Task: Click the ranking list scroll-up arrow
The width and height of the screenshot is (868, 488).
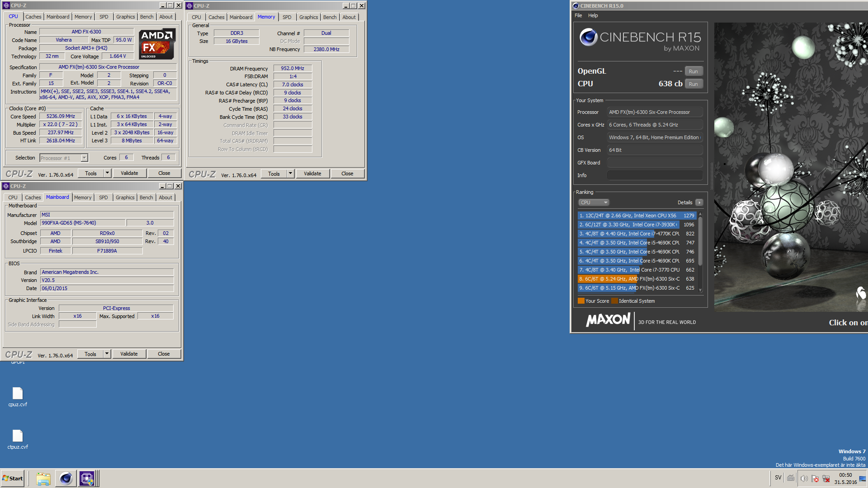Action: [x=700, y=214]
